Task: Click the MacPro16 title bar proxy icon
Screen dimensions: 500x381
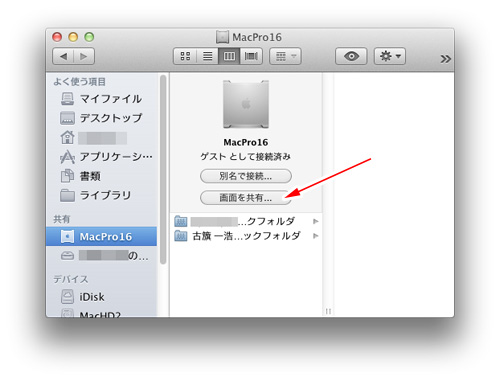Action: coord(222,37)
